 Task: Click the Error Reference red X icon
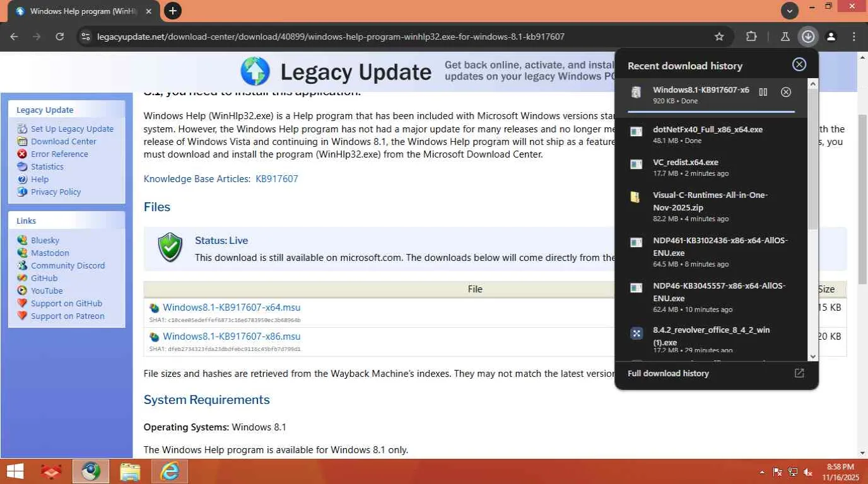pos(23,154)
